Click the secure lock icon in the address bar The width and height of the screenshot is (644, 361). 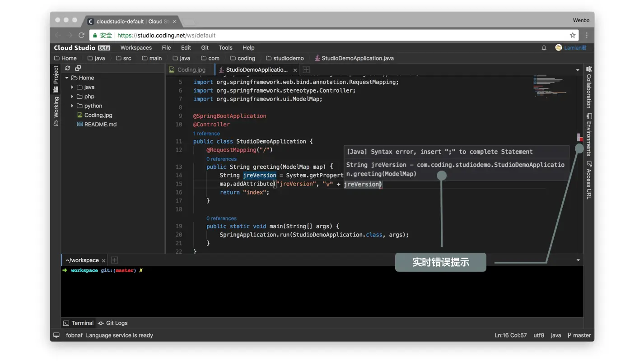coord(94,35)
